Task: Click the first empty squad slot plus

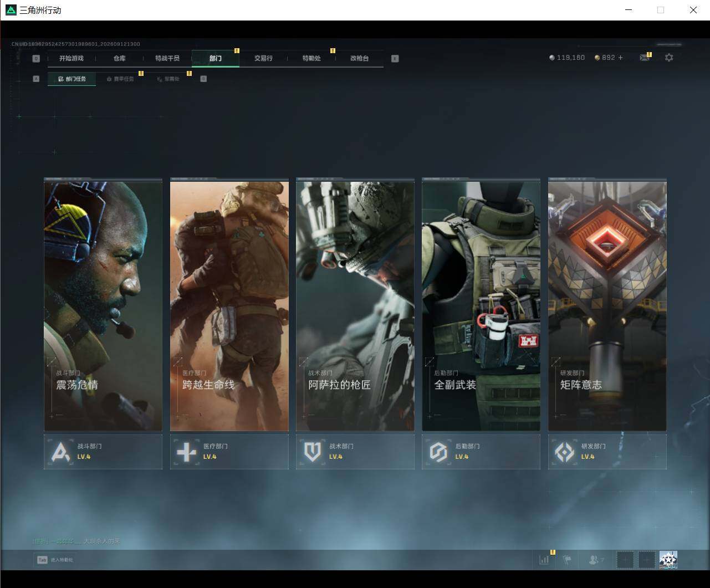Action: click(625, 560)
